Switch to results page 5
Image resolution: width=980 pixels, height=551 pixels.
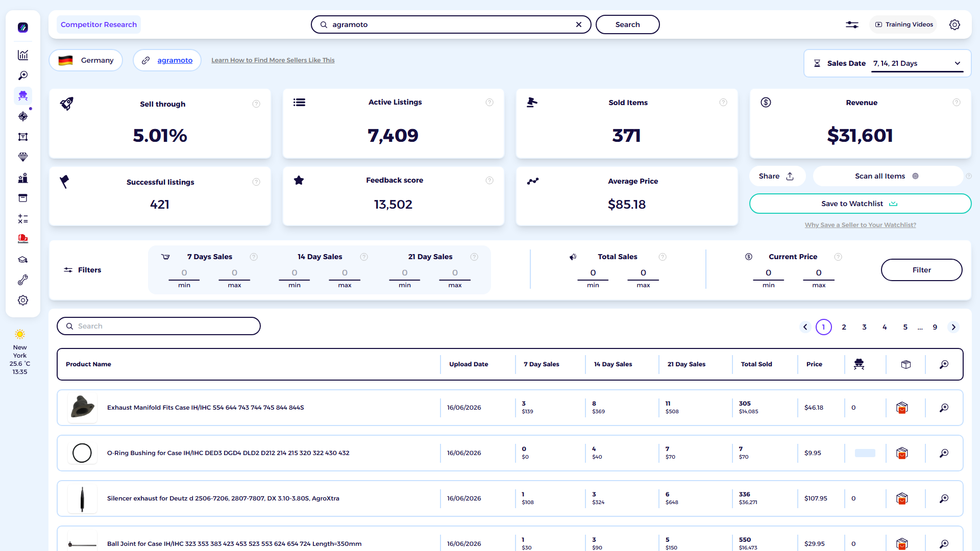pos(905,327)
